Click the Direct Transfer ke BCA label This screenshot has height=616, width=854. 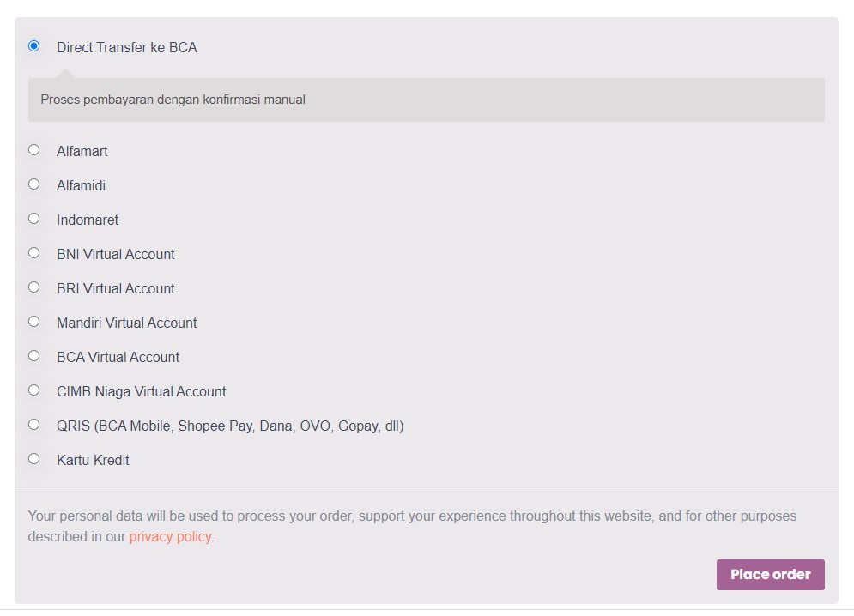coord(126,48)
